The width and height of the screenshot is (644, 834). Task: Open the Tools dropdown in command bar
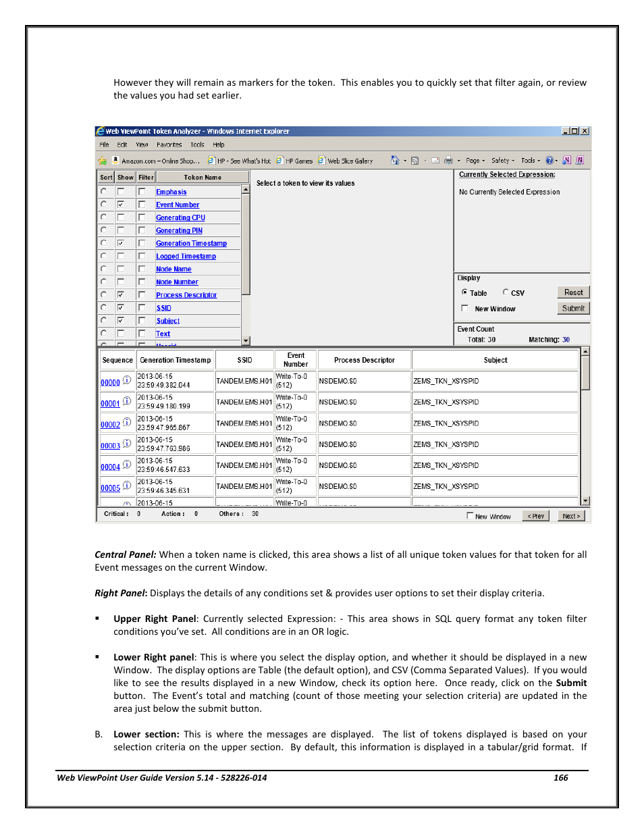[531, 161]
